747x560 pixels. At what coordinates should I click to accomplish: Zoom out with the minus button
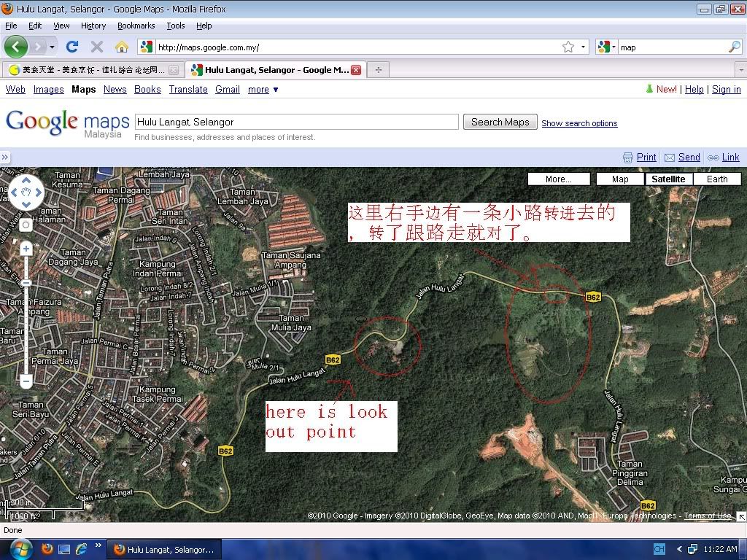pyautogui.click(x=26, y=381)
